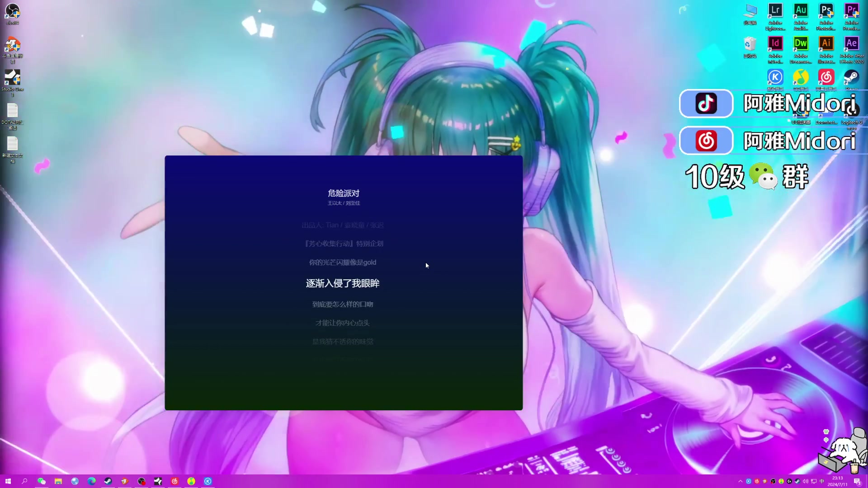Click the Windows Start button

[x=8, y=481]
